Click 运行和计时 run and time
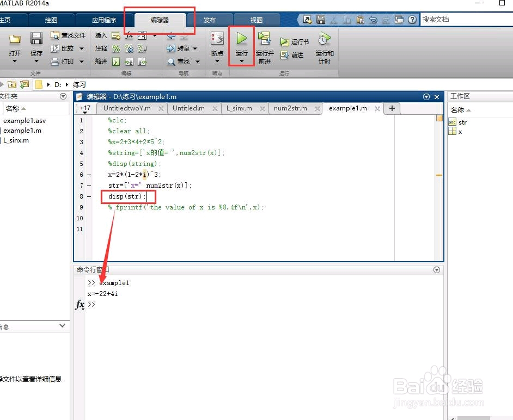 pyautogui.click(x=324, y=48)
